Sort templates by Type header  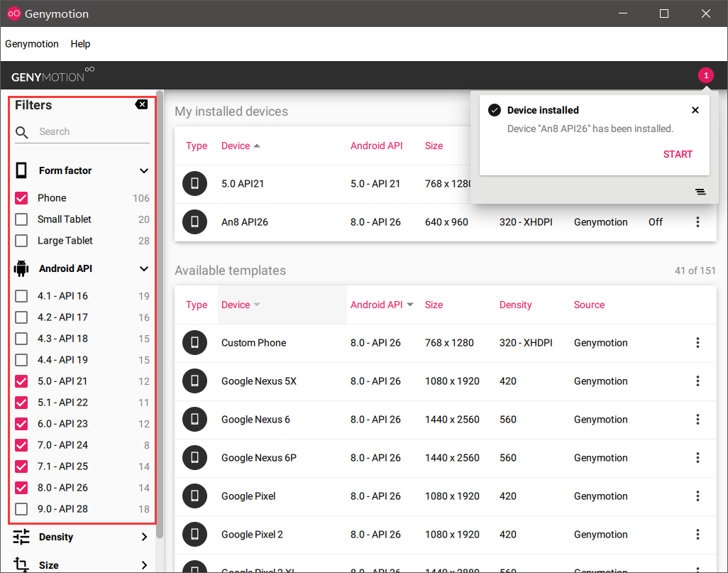click(x=197, y=305)
